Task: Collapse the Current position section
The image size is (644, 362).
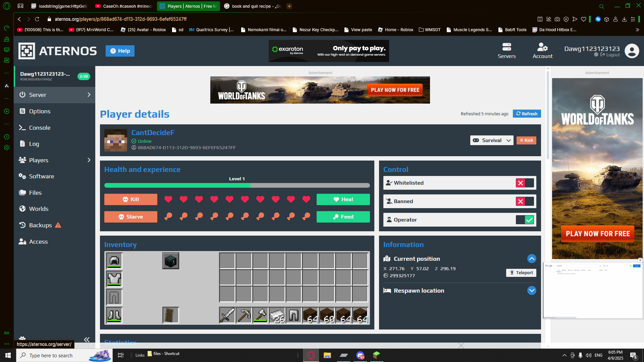Action: coord(532,259)
